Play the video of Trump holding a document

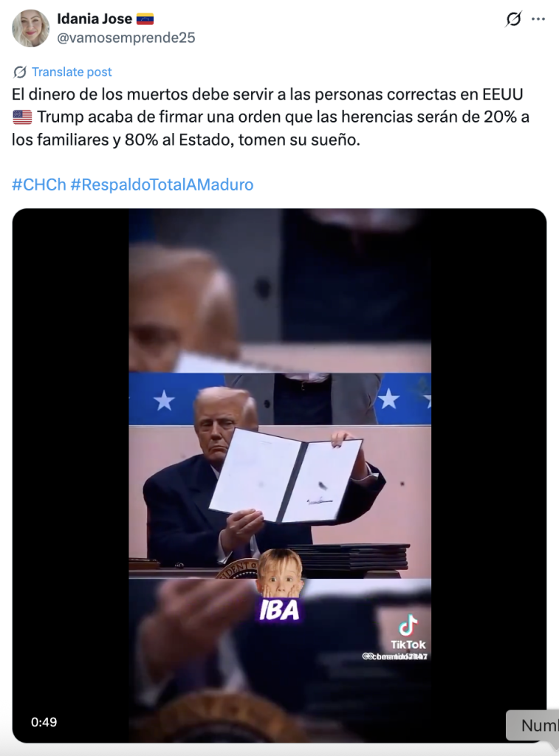tap(280, 475)
